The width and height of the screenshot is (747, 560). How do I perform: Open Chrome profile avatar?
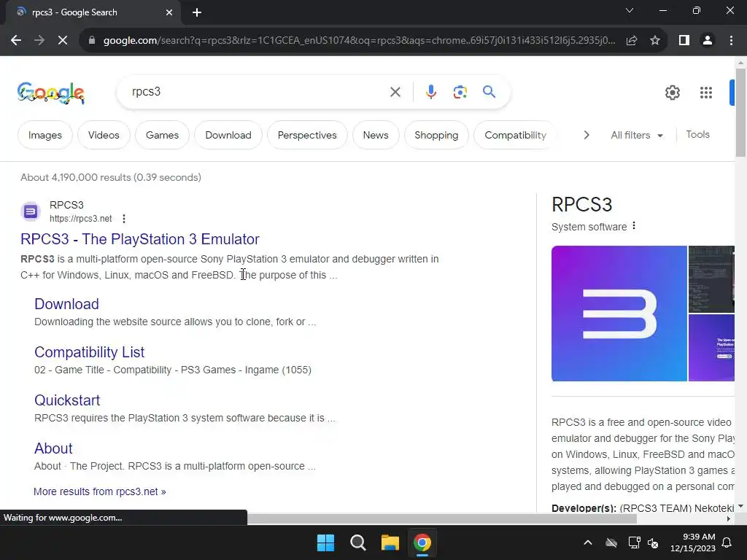[708, 41]
